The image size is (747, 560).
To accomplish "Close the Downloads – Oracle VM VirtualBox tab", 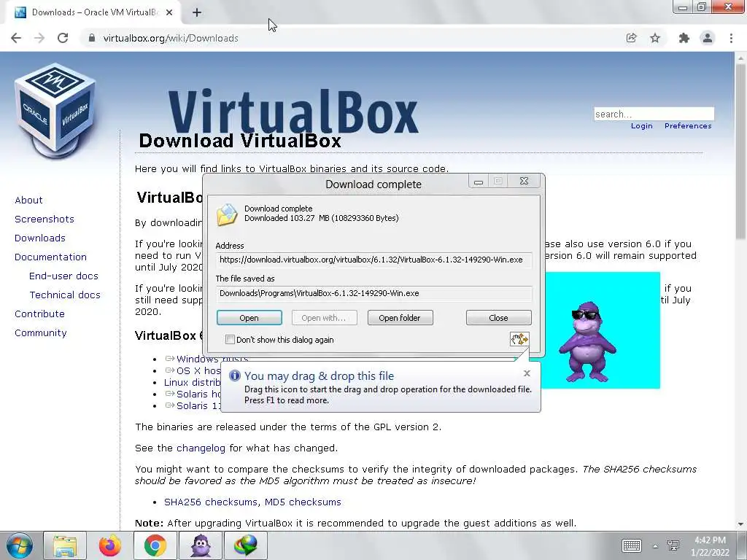I will click(169, 12).
